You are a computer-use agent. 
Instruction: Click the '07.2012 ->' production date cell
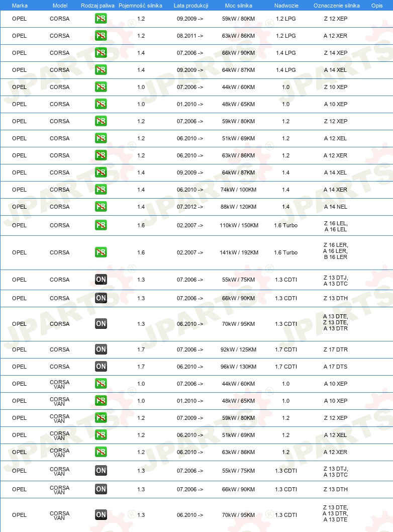190,207
